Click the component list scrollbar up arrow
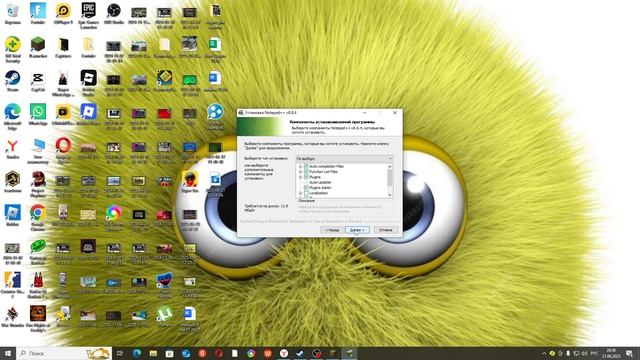The height and width of the screenshot is (360, 640). [x=390, y=167]
